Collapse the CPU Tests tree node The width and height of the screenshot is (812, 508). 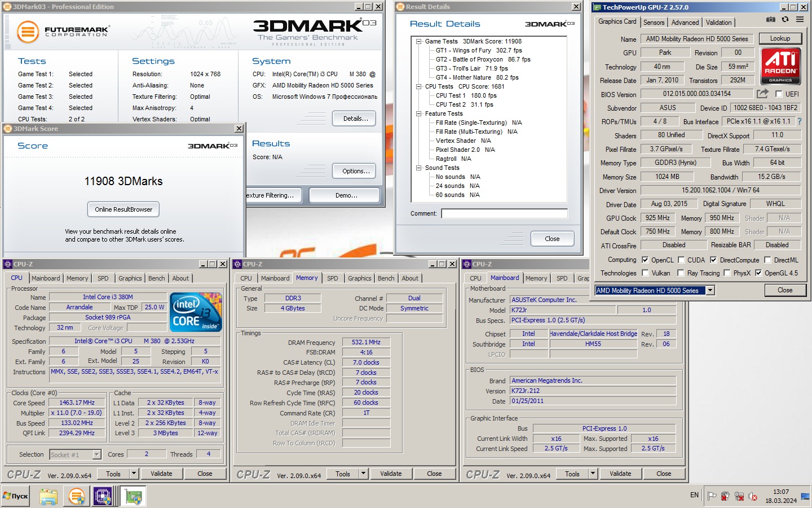tap(419, 86)
